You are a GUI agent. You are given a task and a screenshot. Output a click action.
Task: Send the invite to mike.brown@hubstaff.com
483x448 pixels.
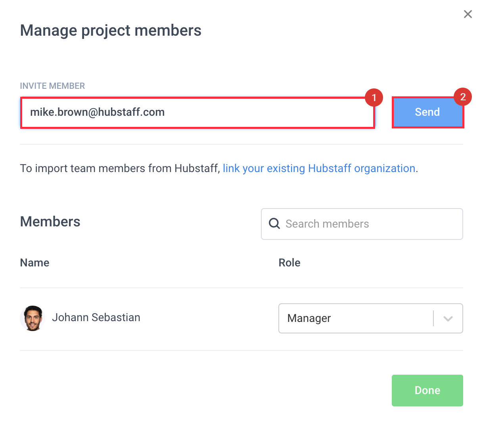pos(427,112)
